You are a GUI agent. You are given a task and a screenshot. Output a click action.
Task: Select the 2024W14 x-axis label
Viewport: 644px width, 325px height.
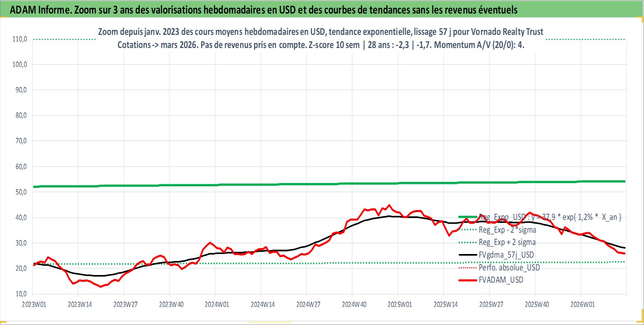pyautogui.click(x=262, y=304)
